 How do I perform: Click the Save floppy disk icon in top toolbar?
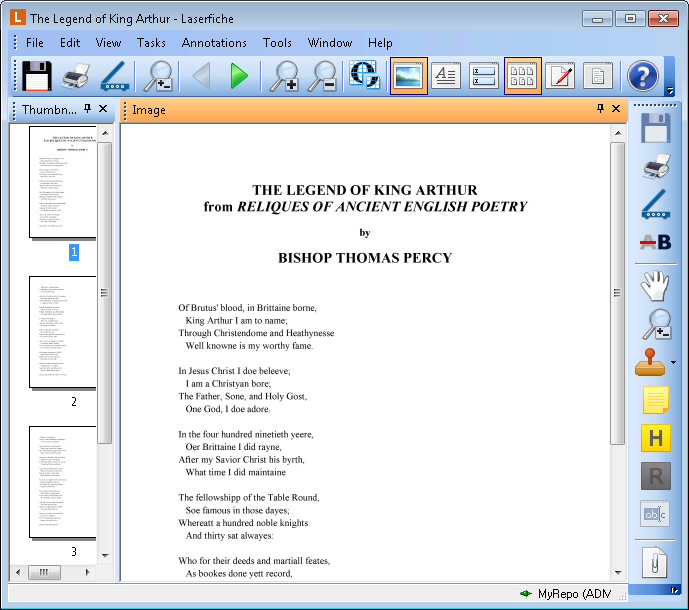(37, 76)
